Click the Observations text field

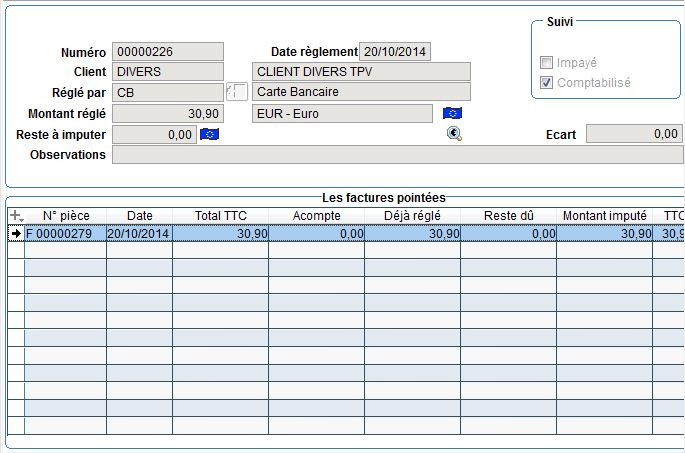398,155
